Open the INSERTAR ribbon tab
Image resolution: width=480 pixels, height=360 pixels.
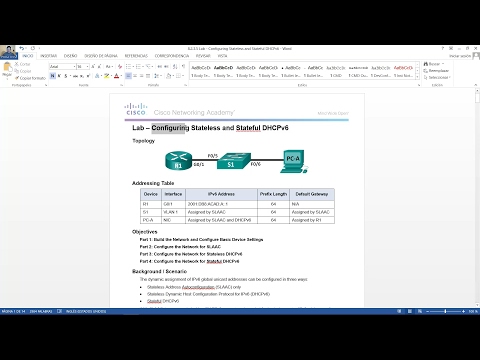click(x=49, y=56)
